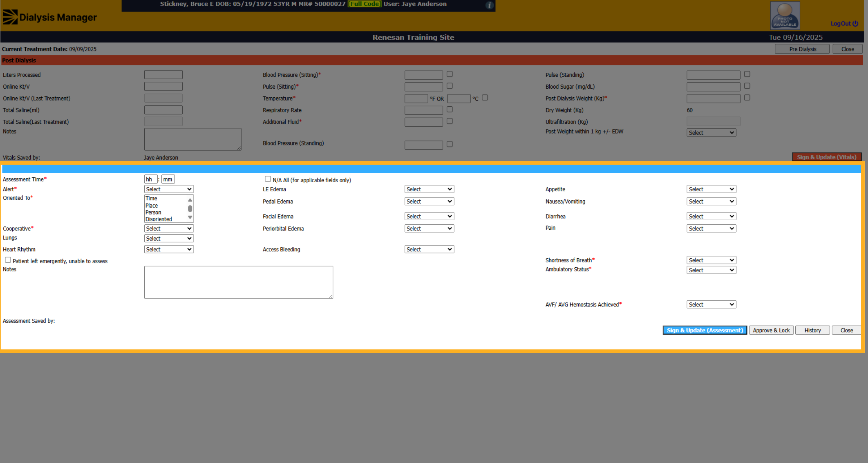
Task: Select Disoriented in Oriented To list
Action: [x=159, y=219]
